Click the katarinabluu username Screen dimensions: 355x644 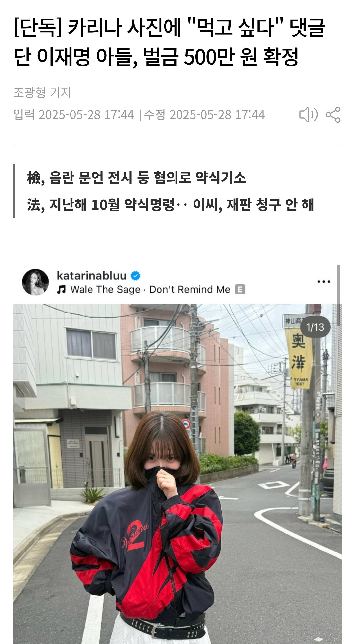click(x=92, y=276)
